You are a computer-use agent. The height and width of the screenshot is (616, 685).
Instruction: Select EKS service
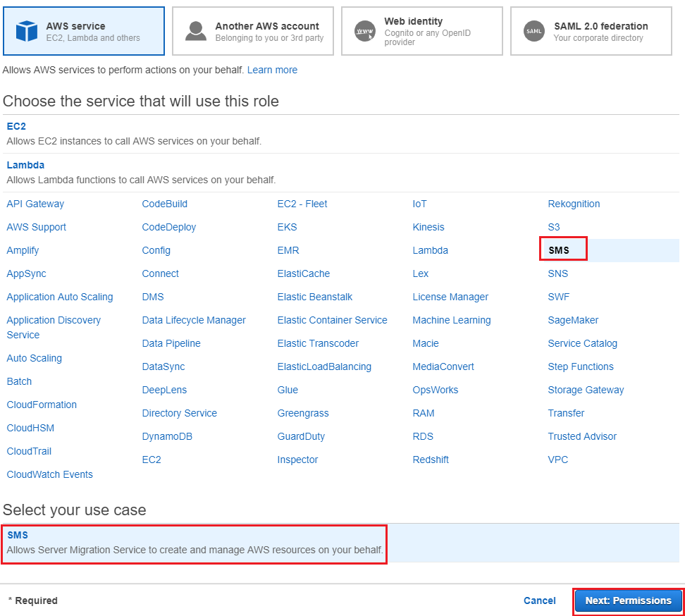coord(287,227)
